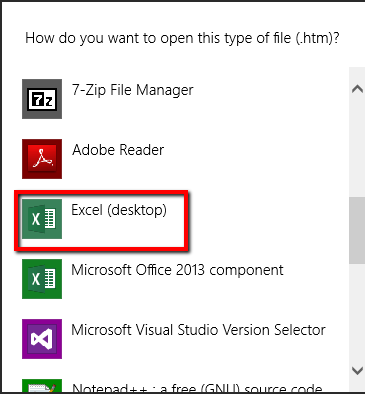Click scrollbar track above the thumb
The image size is (365, 395).
pyautogui.click(x=357, y=147)
